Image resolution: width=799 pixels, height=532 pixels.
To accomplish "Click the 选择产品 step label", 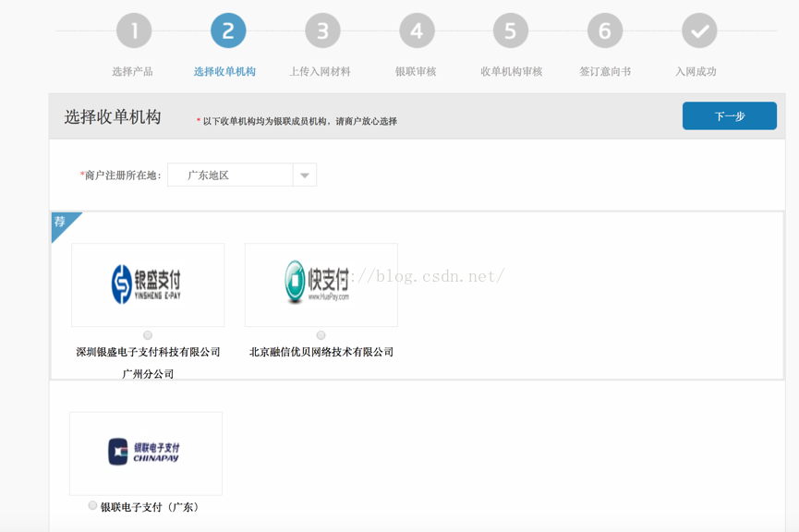I will 132,71.
